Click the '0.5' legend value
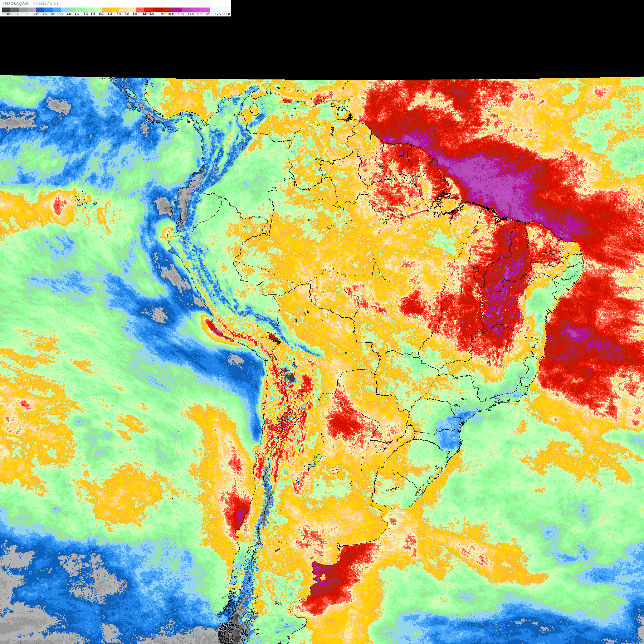Viewport: 644px width, 644px height. click(9, 14)
